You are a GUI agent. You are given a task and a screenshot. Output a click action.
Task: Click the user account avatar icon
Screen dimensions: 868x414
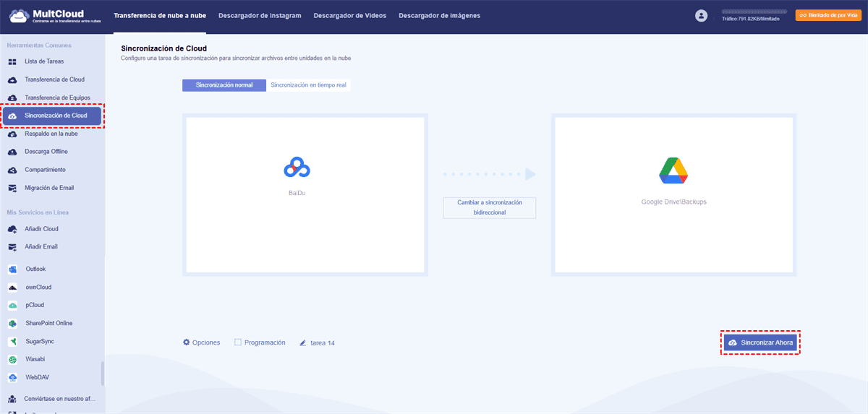(701, 15)
